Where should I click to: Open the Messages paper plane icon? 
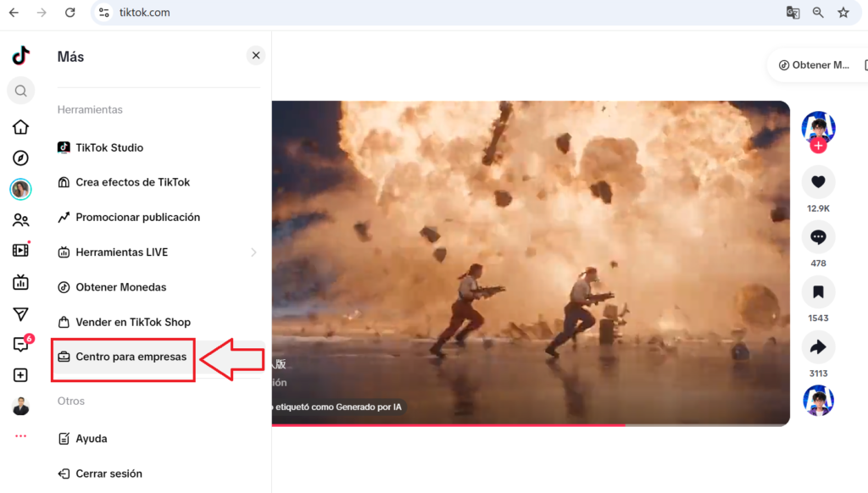click(x=20, y=314)
